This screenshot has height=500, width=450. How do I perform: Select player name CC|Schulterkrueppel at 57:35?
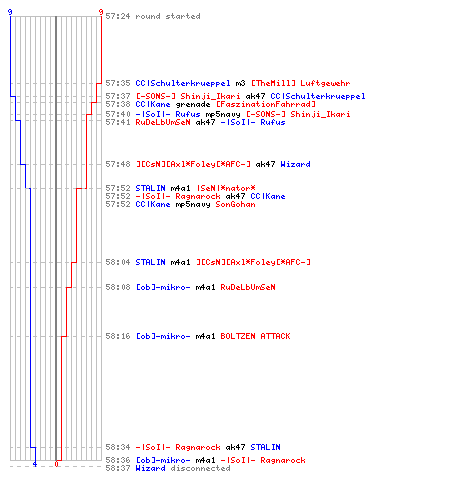pyautogui.click(x=183, y=83)
